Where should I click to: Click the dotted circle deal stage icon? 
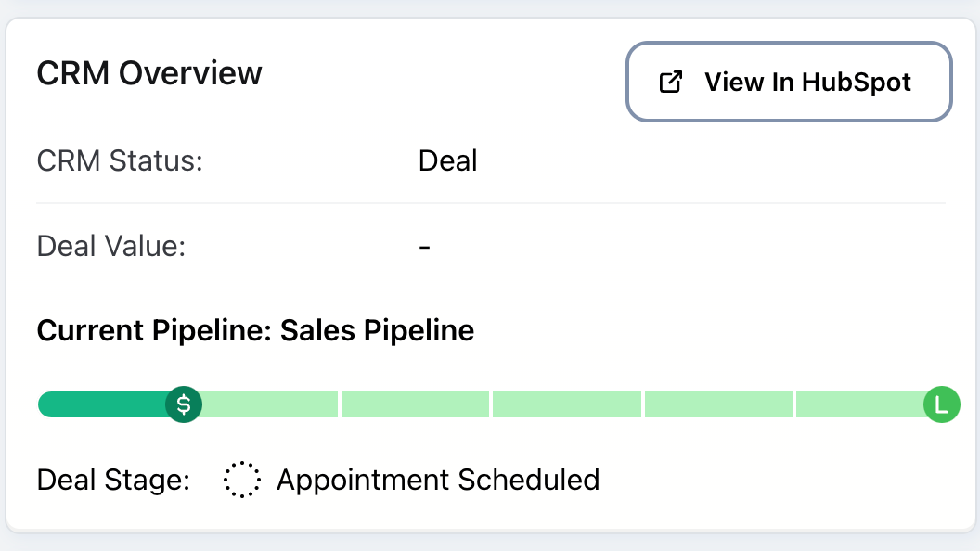[x=242, y=480]
